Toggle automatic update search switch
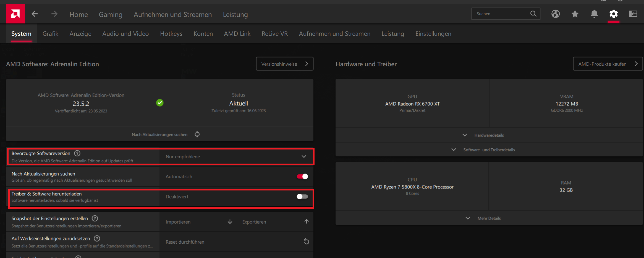The height and width of the screenshot is (258, 644). [x=302, y=176]
